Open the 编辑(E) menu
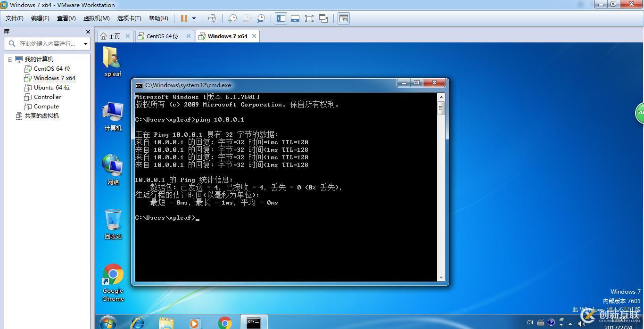This screenshot has width=644, height=329. pyautogui.click(x=40, y=18)
